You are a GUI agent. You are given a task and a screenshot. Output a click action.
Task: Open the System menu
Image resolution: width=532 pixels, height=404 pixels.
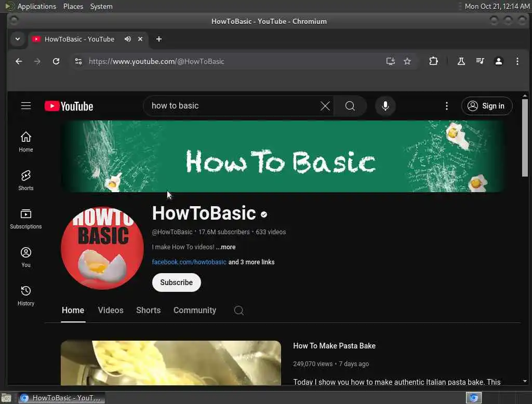[x=101, y=6]
